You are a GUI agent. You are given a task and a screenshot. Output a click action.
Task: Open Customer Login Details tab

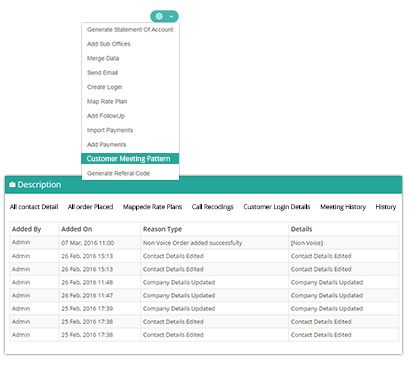pyautogui.click(x=277, y=207)
